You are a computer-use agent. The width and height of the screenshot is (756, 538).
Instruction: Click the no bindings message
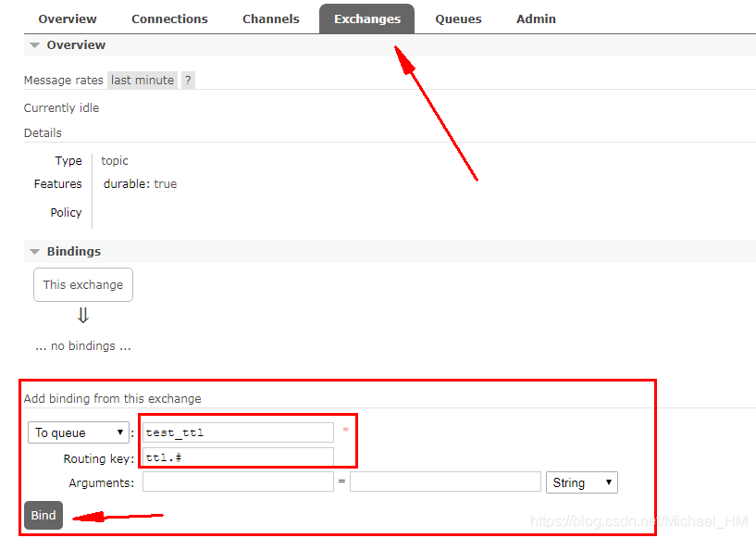(x=83, y=346)
